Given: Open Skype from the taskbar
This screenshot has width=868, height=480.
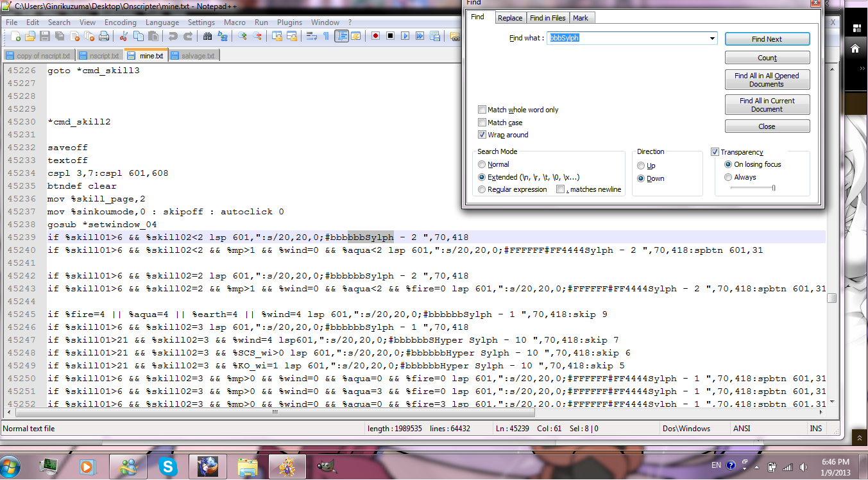Looking at the screenshot, I should [169, 467].
